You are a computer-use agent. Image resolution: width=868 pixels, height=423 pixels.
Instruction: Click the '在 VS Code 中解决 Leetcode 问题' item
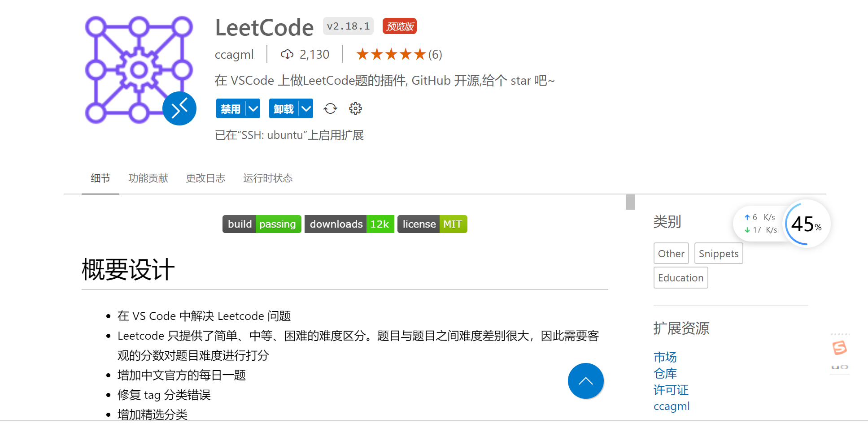(x=204, y=316)
